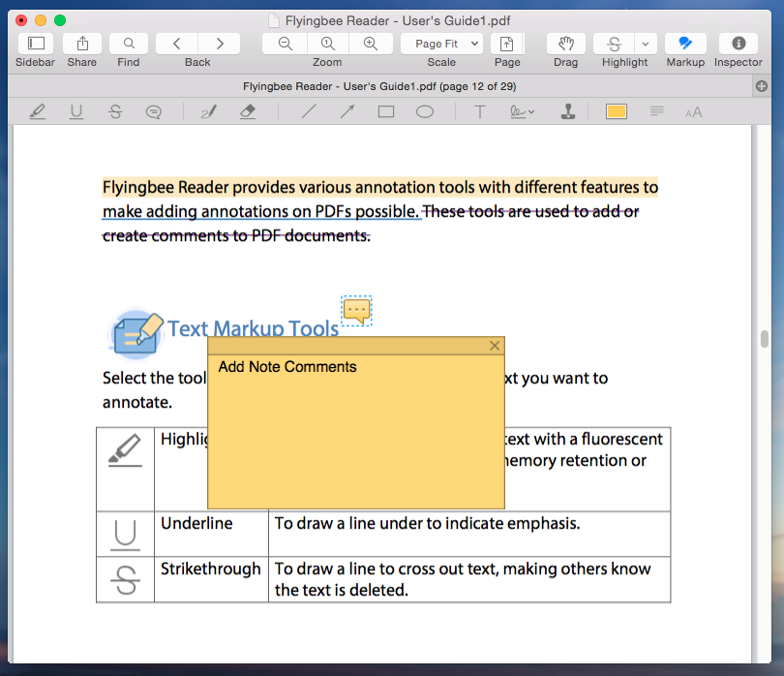Click the Page toolbar button
This screenshot has width=784, height=676.
pyautogui.click(x=507, y=44)
